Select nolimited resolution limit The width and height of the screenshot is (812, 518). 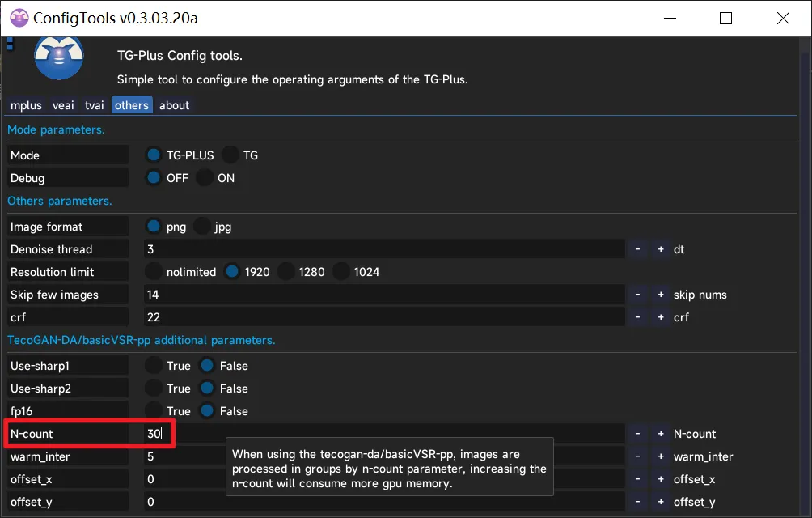pos(154,271)
